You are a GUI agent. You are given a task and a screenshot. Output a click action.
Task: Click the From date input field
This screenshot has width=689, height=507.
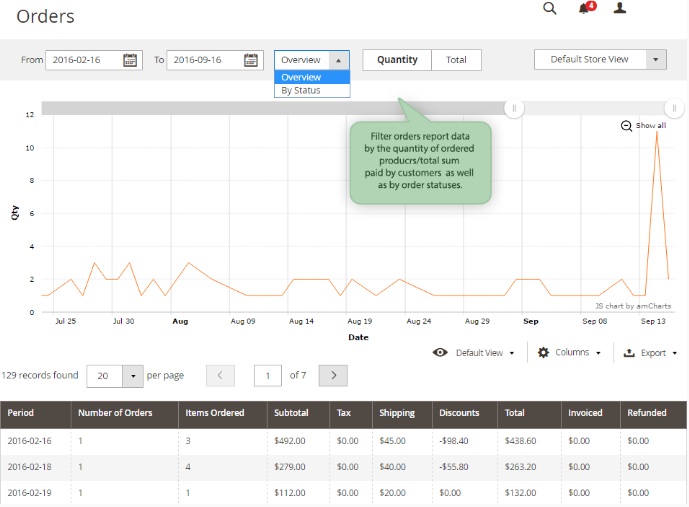(82, 60)
